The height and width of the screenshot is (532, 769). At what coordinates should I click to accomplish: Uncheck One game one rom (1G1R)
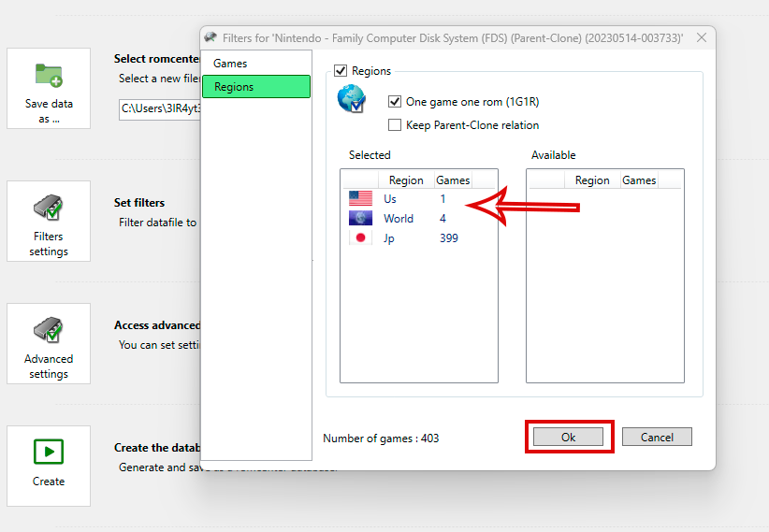pyautogui.click(x=394, y=102)
